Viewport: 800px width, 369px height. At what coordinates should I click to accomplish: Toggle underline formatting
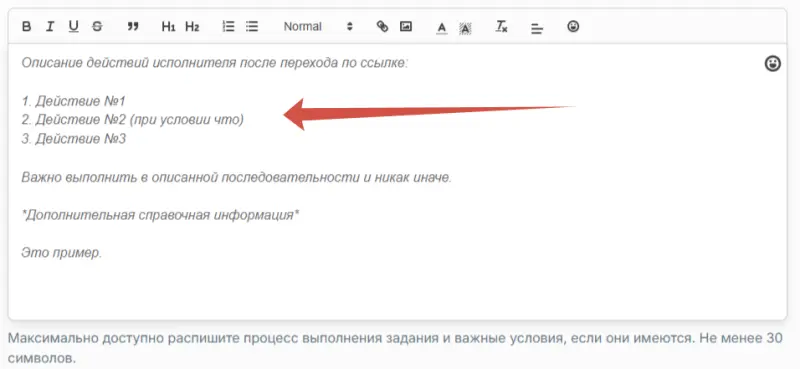coord(73,27)
